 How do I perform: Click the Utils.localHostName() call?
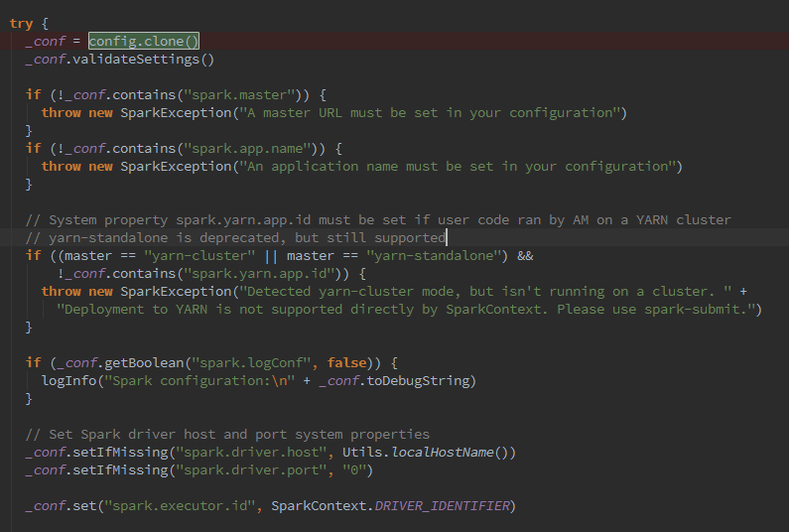click(x=429, y=453)
